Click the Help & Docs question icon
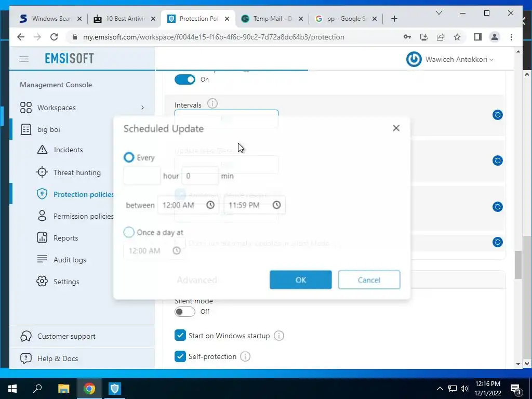Image resolution: width=532 pixels, height=399 pixels. coord(26,358)
